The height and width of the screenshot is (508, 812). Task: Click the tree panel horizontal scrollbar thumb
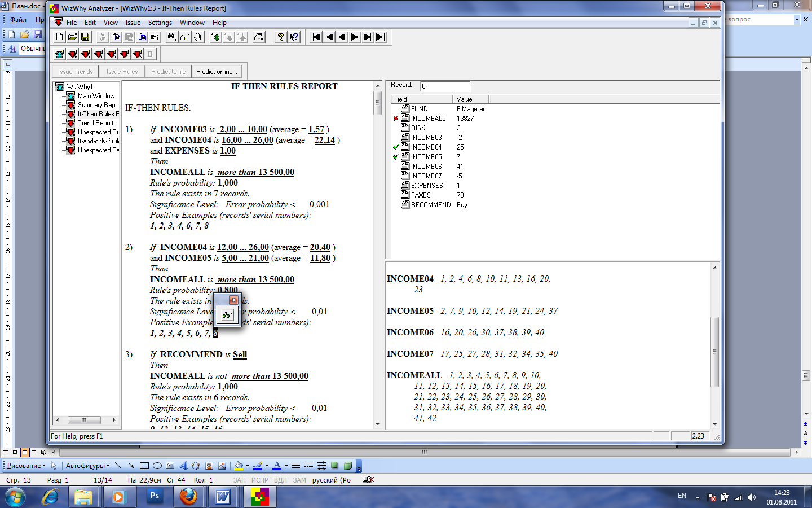tap(84, 420)
